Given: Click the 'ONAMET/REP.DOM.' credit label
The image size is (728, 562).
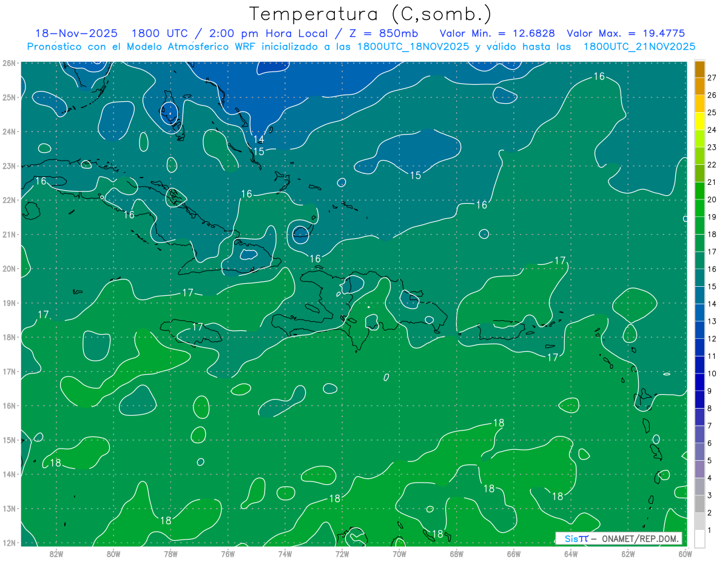Looking at the screenshot, I should tap(640, 538).
